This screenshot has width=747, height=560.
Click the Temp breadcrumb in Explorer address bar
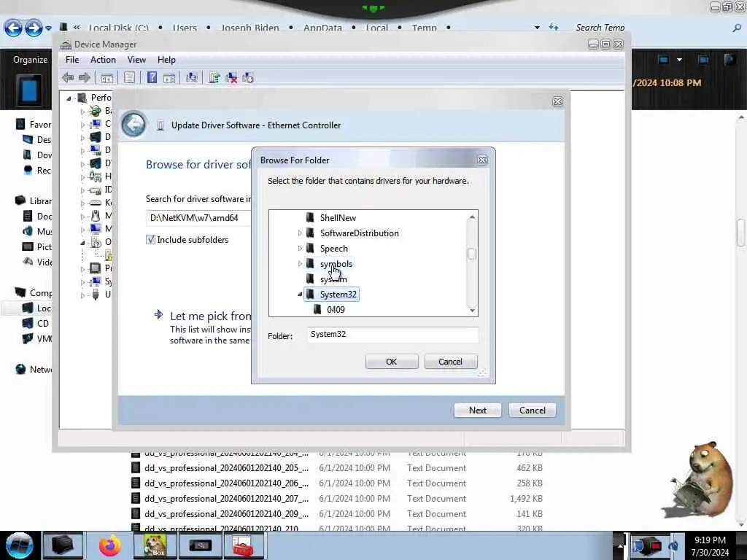click(x=424, y=28)
